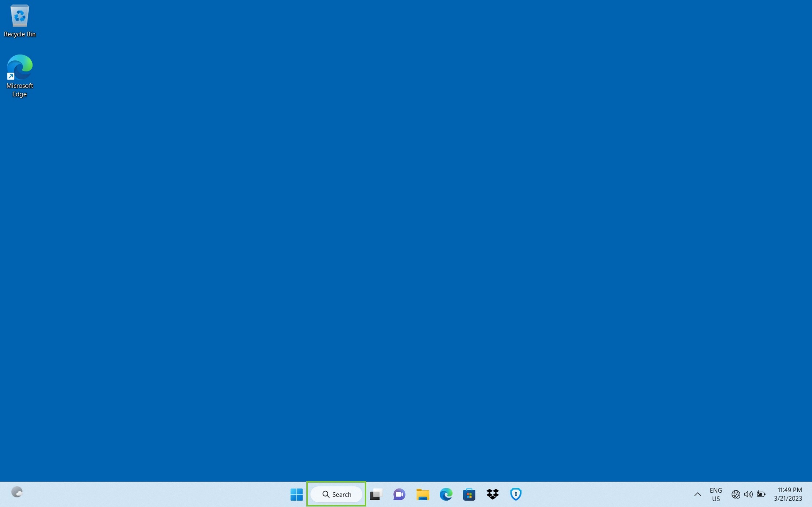Click the Recycle Bin label text
Viewport: 812px width, 507px height.
tap(20, 34)
